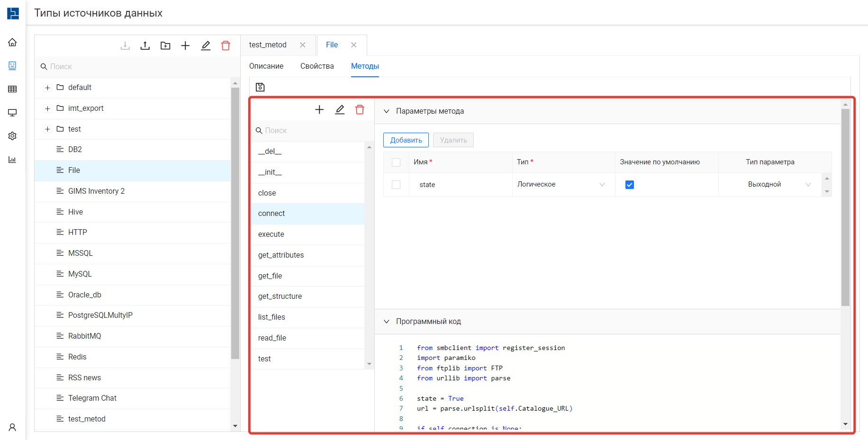The image size is (868, 440).
Task: Delete the selected data source type with the red trash icon
Action: click(226, 45)
